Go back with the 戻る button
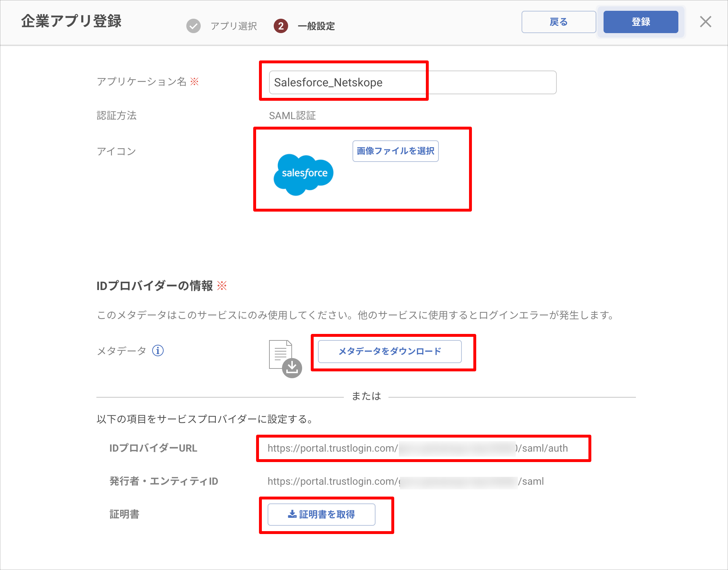 click(559, 22)
